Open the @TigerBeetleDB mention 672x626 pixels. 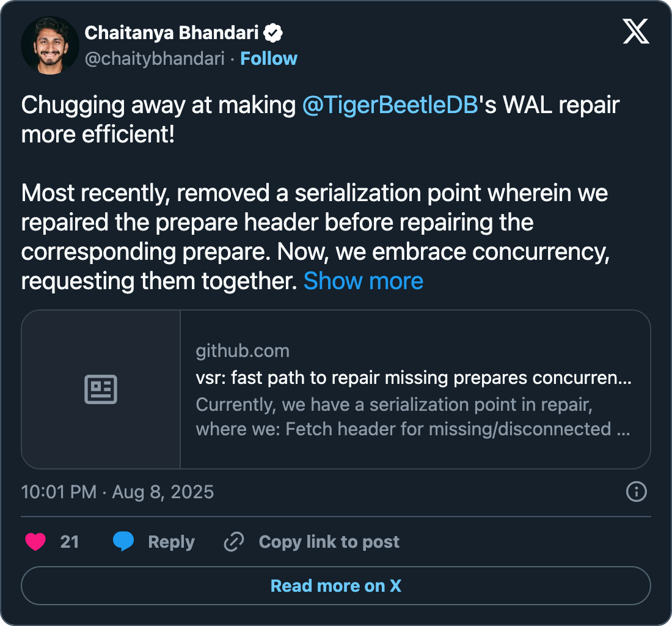pos(390,105)
